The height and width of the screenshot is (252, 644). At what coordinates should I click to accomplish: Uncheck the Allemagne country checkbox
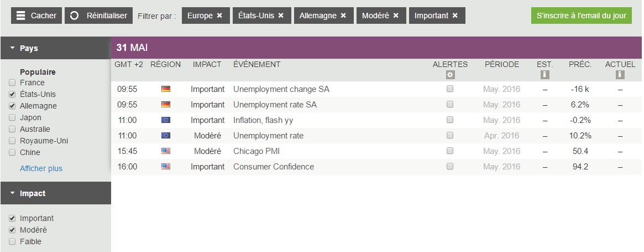click(x=12, y=106)
